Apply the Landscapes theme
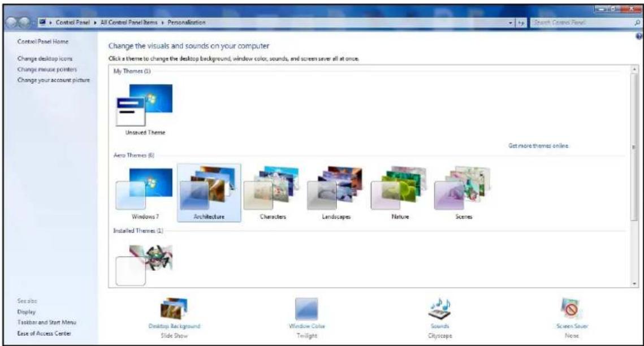Viewport: 644px width, 346px height. [x=336, y=193]
